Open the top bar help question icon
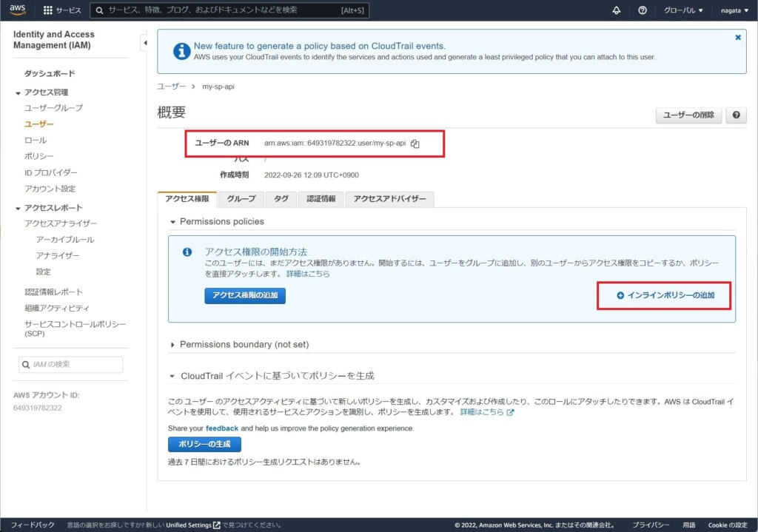 coord(643,10)
